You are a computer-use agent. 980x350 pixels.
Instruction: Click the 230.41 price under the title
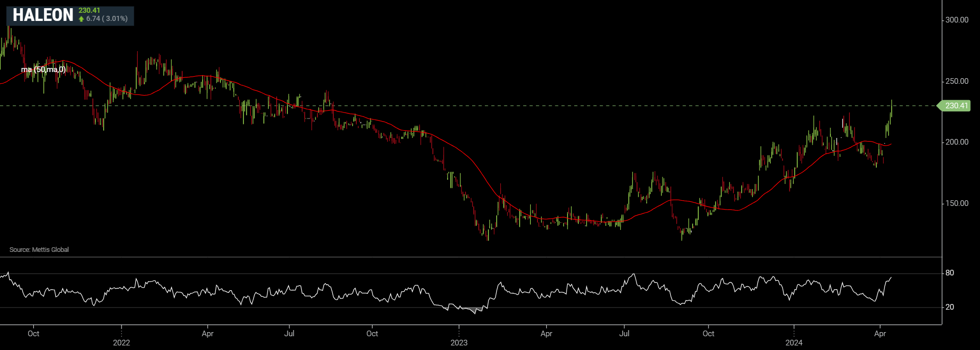tap(89, 10)
